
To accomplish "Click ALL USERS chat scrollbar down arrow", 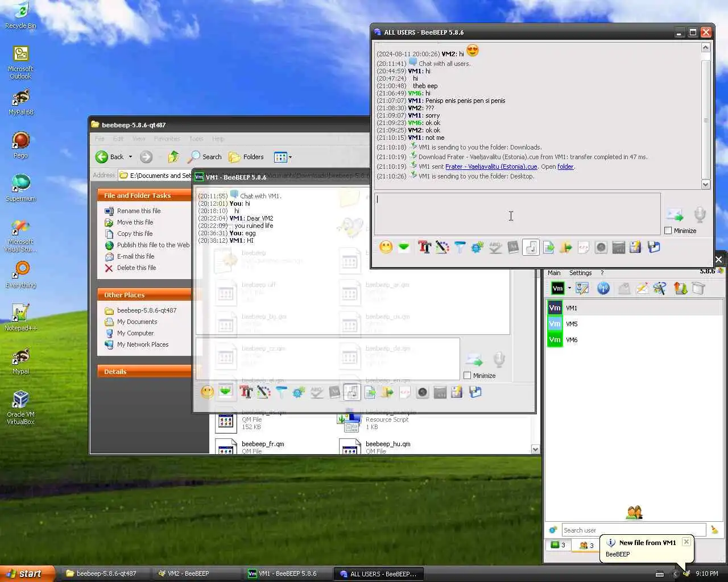I will 706,184.
